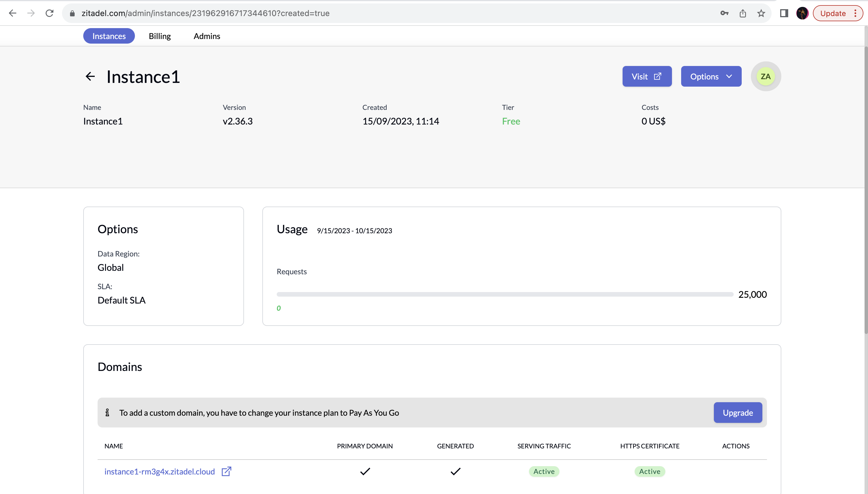The height and width of the screenshot is (494, 868).
Task: Expand the Options dropdown button
Action: (711, 76)
